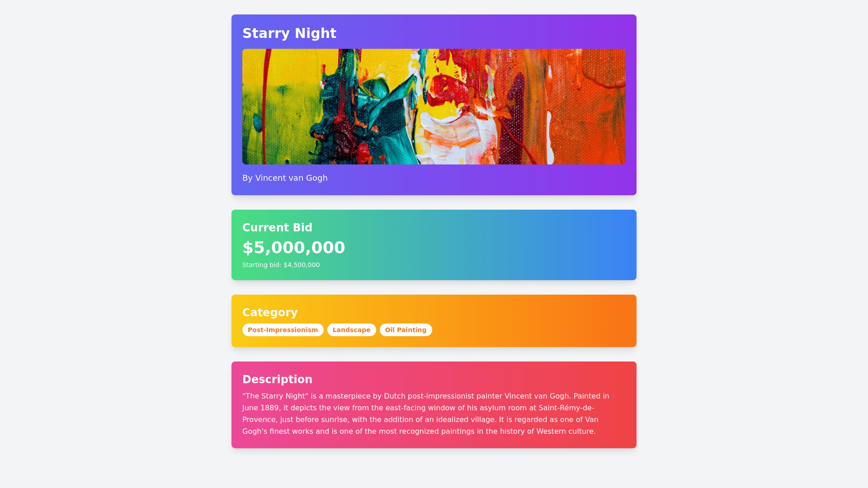Click the $5,000,000 bid amount
Image resolution: width=868 pixels, height=488 pixels.
[x=294, y=248]
